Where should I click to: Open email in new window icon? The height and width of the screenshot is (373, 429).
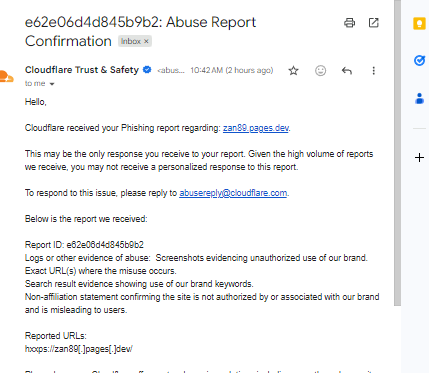[x=373, y=23]
